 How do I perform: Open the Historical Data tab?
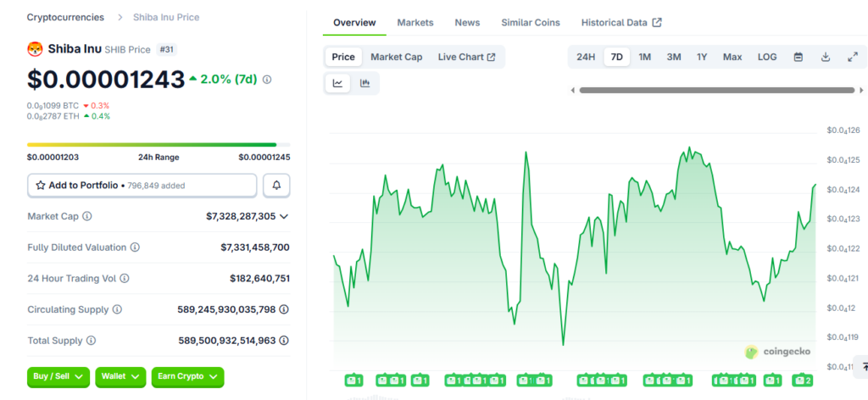pos(620,23)
